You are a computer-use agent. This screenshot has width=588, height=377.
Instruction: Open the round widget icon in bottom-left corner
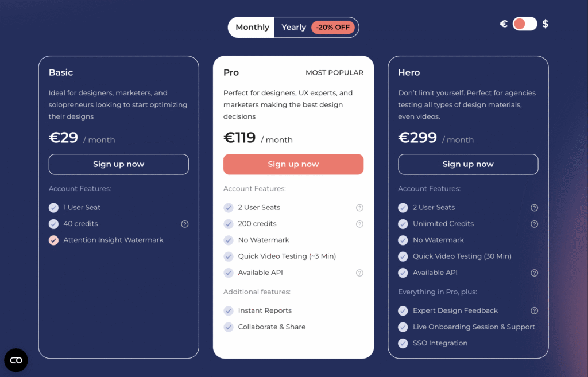coord(16,360)
